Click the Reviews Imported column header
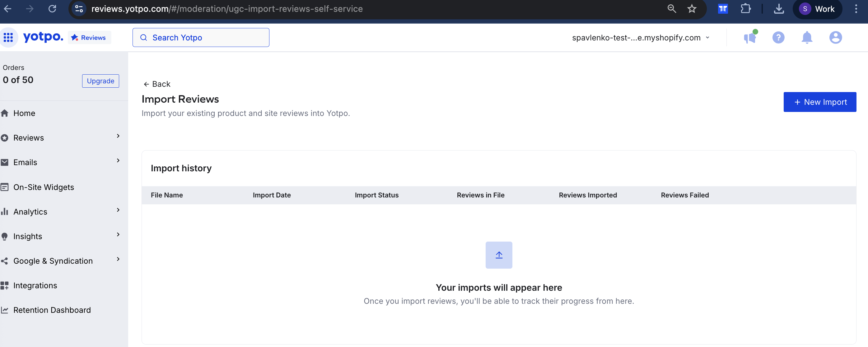Viewport: 868px width, 347px height. (588, 195)
